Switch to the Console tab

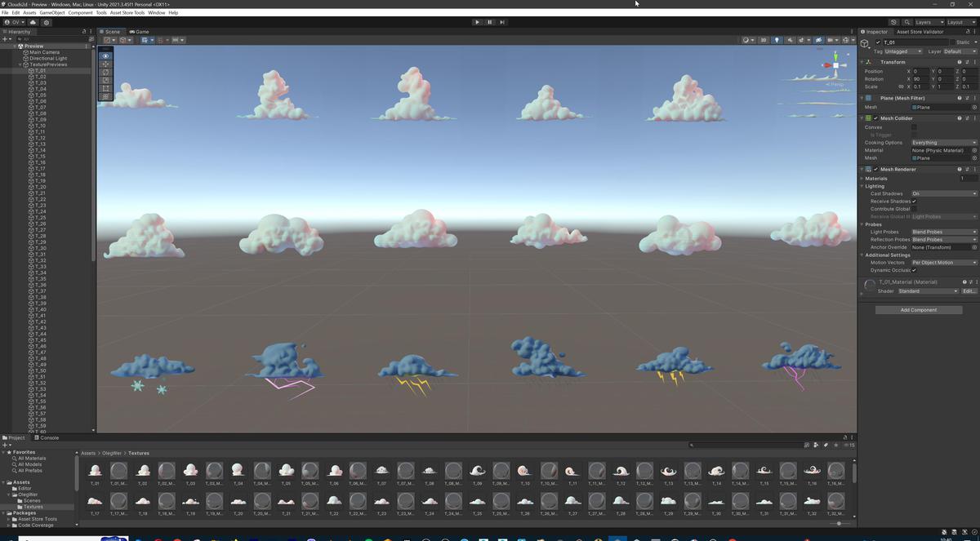(47, 437)
